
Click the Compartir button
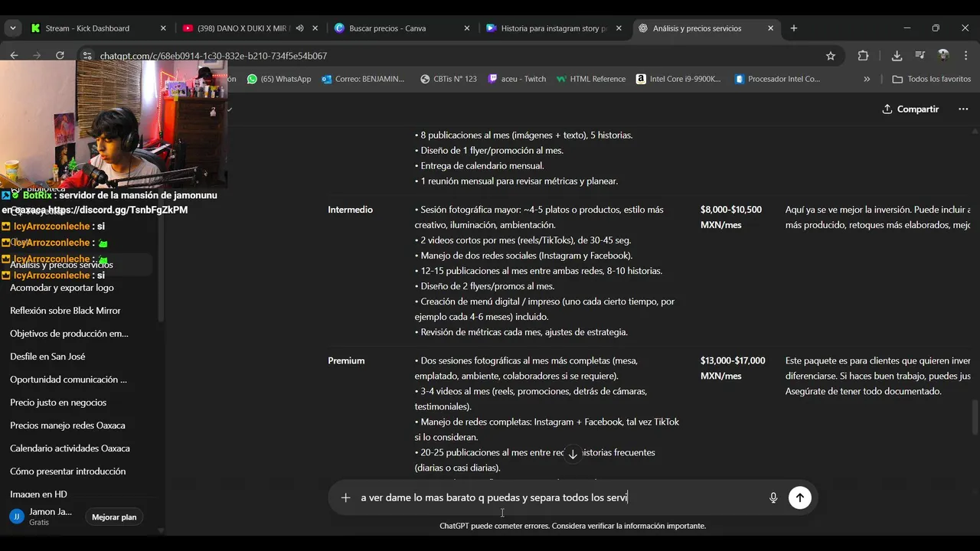910,109
